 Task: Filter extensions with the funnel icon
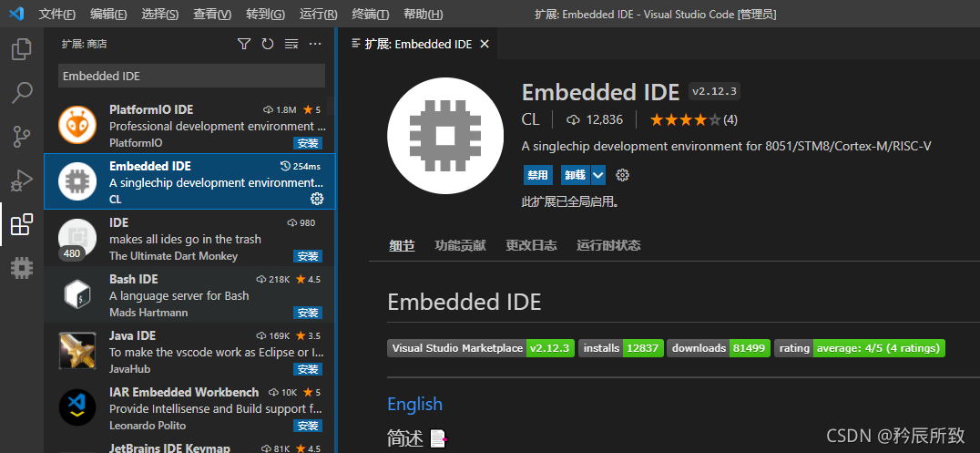244,44
